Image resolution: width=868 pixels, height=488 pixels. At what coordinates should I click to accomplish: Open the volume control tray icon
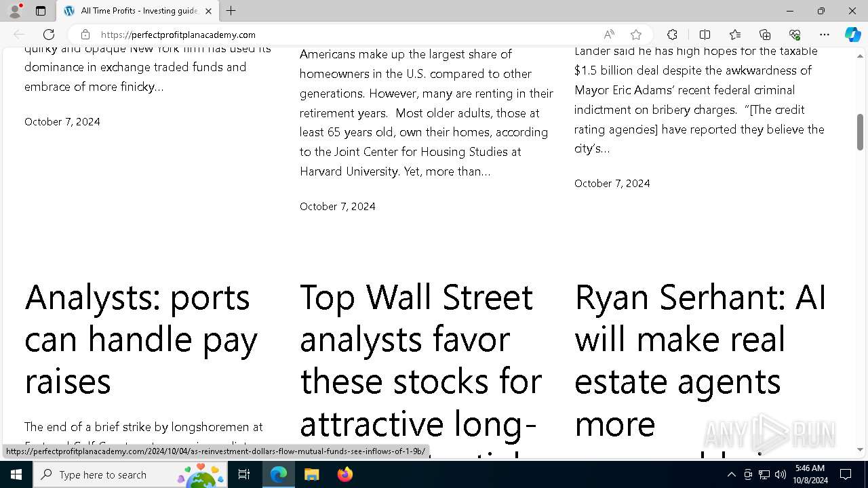[x=781, y=474]
